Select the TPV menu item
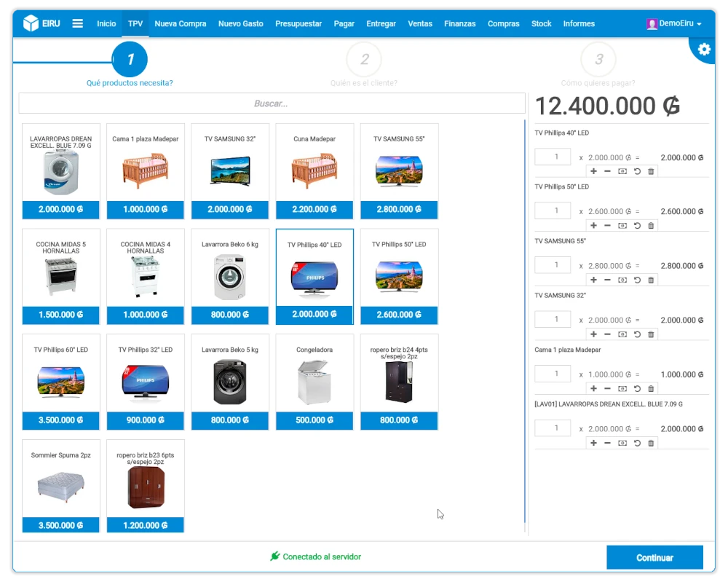The height and width of the screenshot is (582, 728). coord(135,23)
